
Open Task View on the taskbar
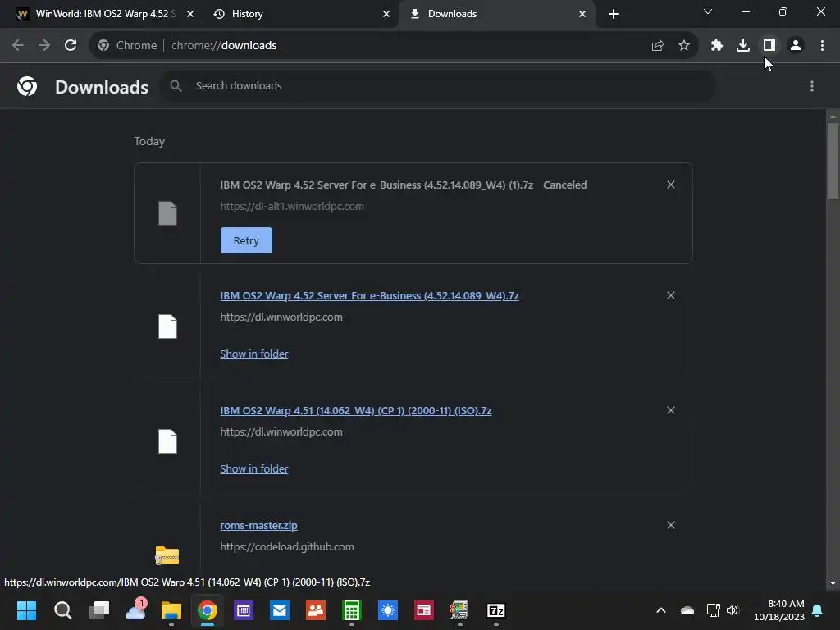tap(99, 610)
